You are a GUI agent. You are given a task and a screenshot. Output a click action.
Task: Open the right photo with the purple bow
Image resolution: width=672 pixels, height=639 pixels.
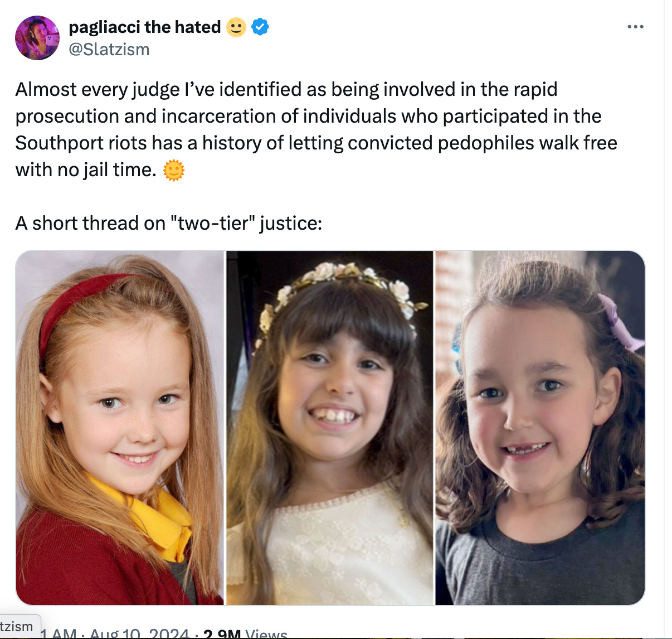tap(540, 428)
